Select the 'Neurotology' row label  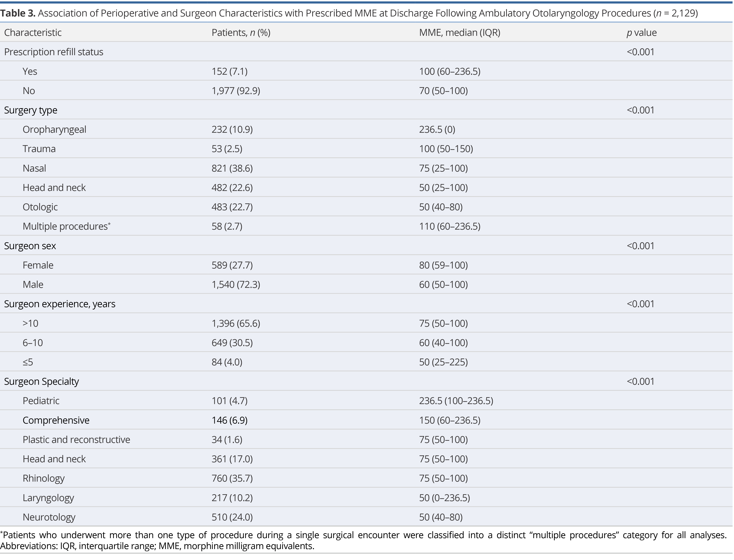click(x=49, y=517)
